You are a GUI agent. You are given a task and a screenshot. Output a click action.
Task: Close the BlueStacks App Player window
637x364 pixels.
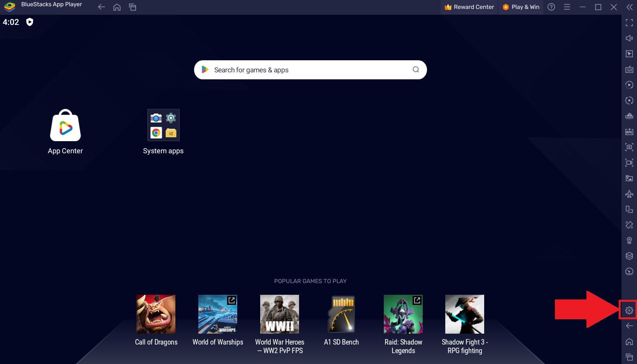(614, 7)
